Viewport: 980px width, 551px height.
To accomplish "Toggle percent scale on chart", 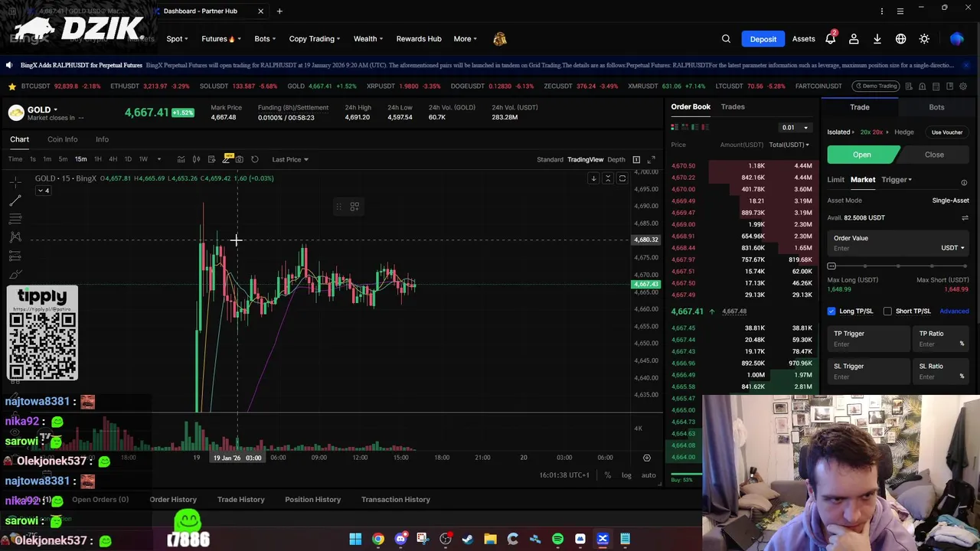I will pos(607,475).
